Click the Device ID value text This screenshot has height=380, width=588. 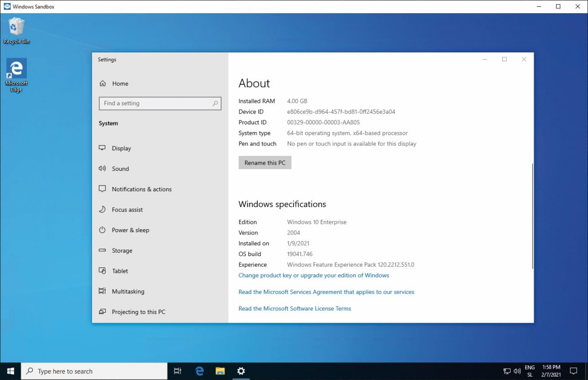pyautogui.click(x=341, y=112)
